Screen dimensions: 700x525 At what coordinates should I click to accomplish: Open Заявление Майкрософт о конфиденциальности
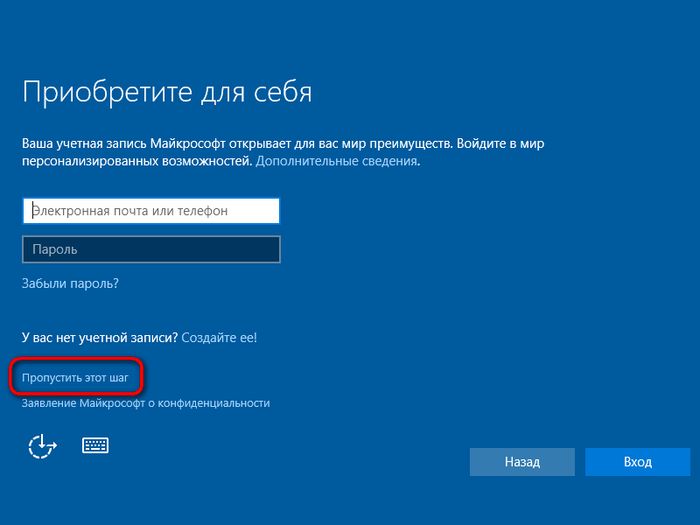coord(146,403)
